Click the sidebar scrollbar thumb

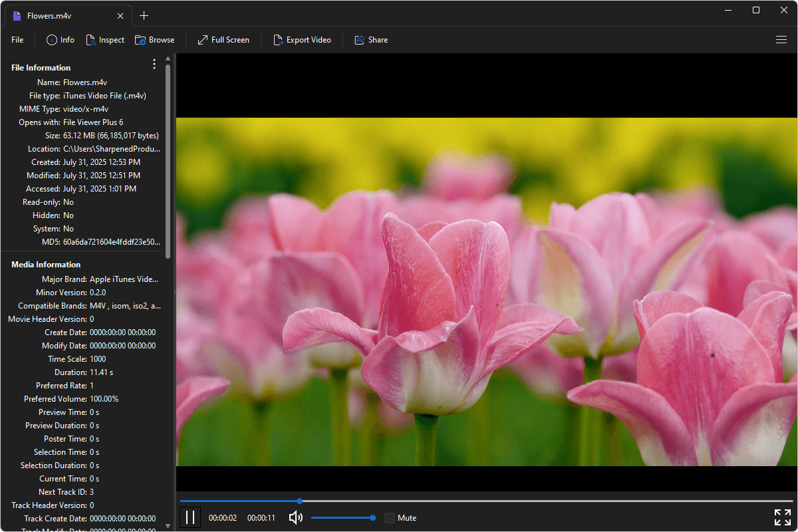point(168,162)
